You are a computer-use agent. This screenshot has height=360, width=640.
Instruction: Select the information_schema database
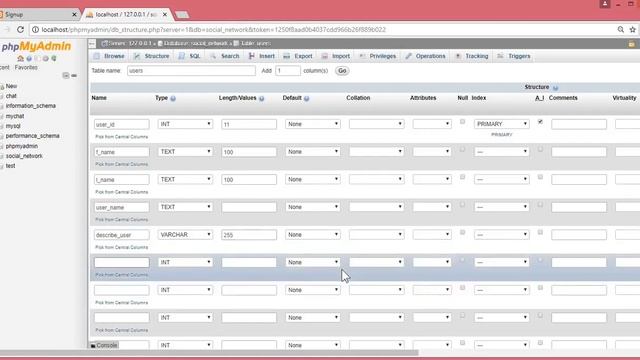click(31, 106)
